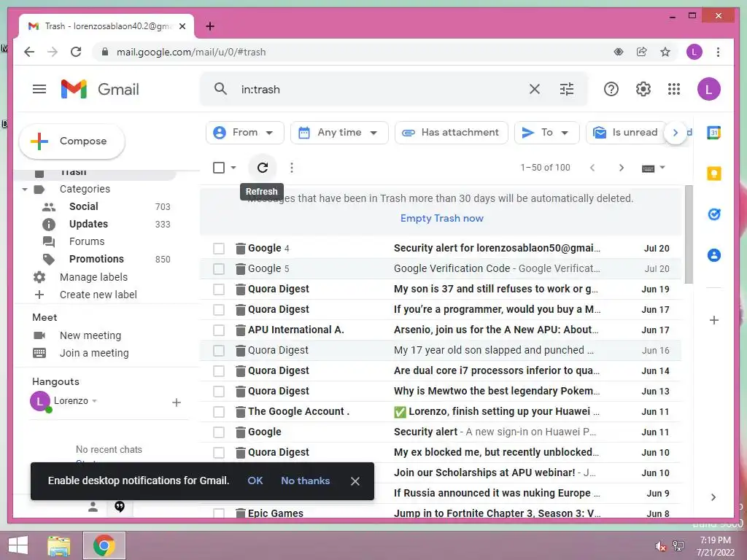The width and height of the screenshot is (747, 560).
Task: Reload the page in Chrome
Action: (x=76, y=52)
